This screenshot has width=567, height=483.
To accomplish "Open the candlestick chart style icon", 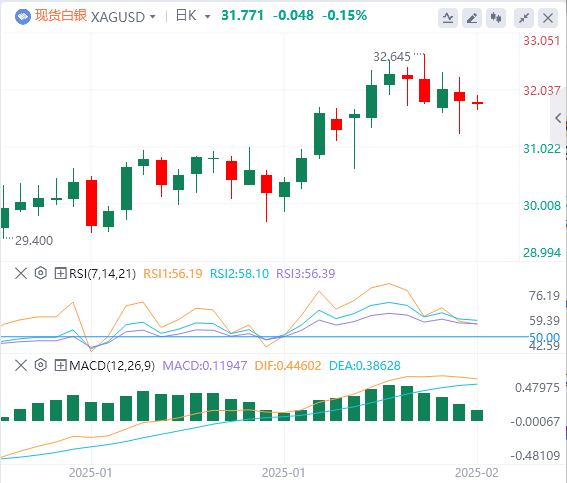I will pyautogui.click(x=496, y=18).
